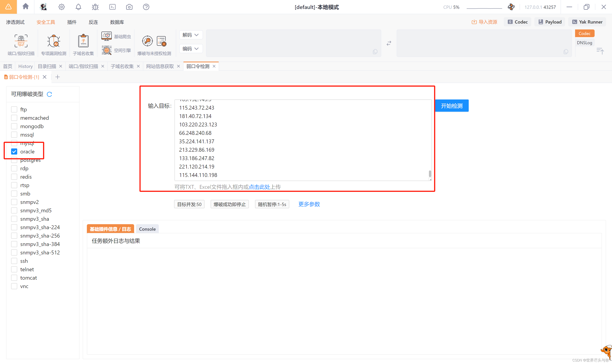
Task: Switch to the Console tab
Action: pos(147,229)
